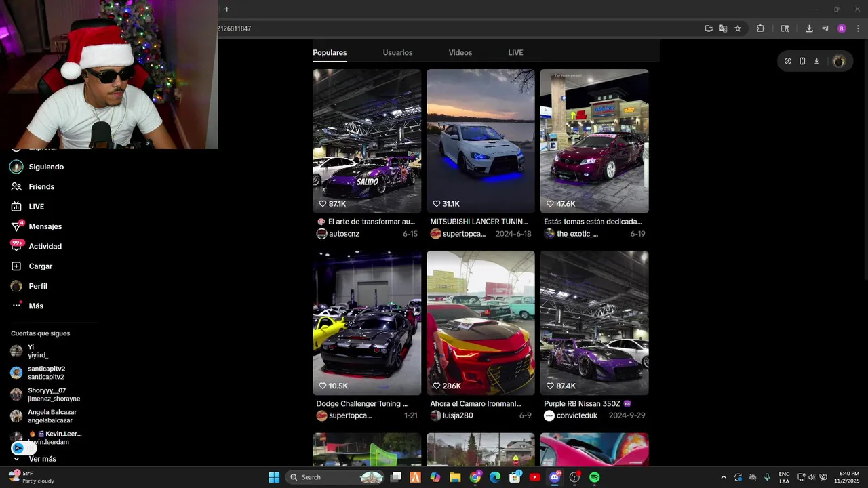This screenshot has height=488, width=868.
Task: Go to LIVE in the sidebar
Action: (28, 207)
